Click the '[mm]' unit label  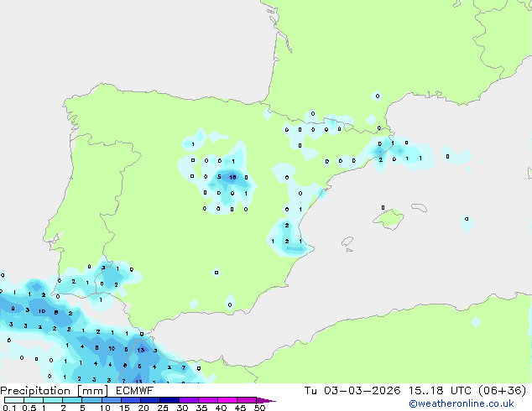pyautogui.click(x=92, y=391)
